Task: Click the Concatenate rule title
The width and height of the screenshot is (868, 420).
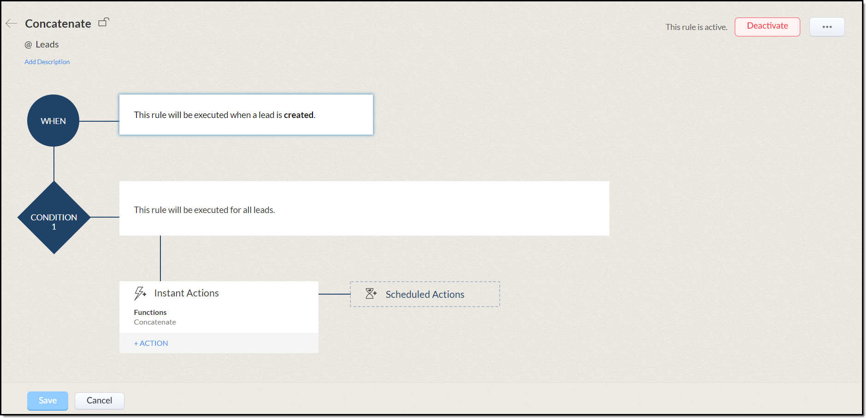Action: 58,24
